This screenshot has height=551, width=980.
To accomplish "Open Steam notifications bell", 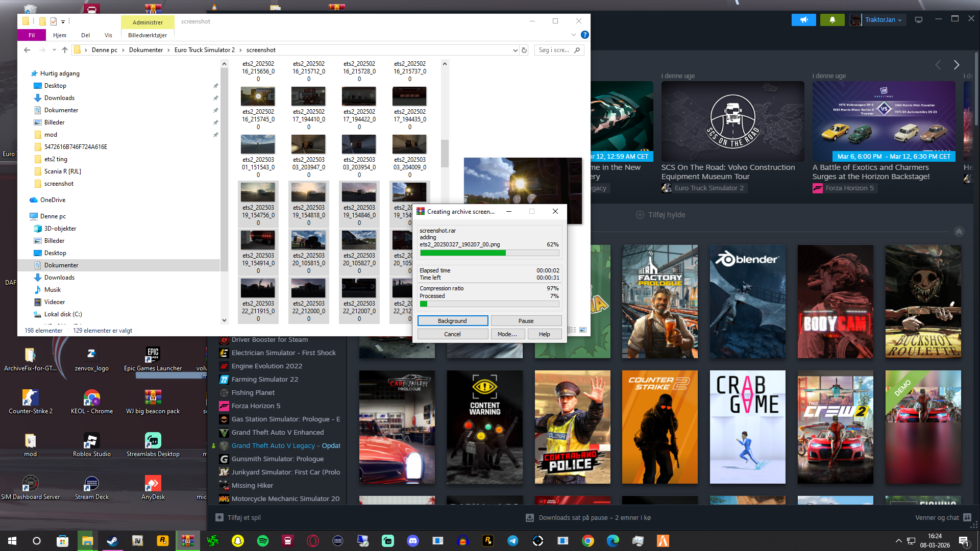I will (832, 20).
